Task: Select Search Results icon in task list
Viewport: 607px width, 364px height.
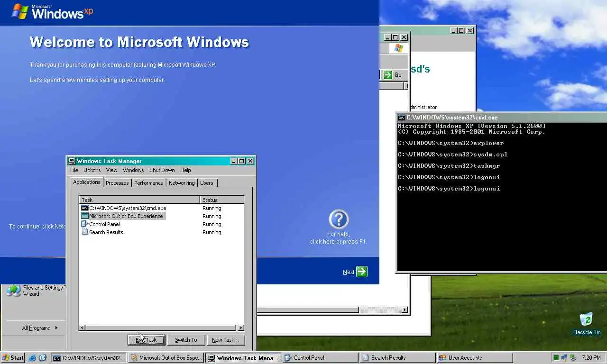Action: (x=85, y=232)
